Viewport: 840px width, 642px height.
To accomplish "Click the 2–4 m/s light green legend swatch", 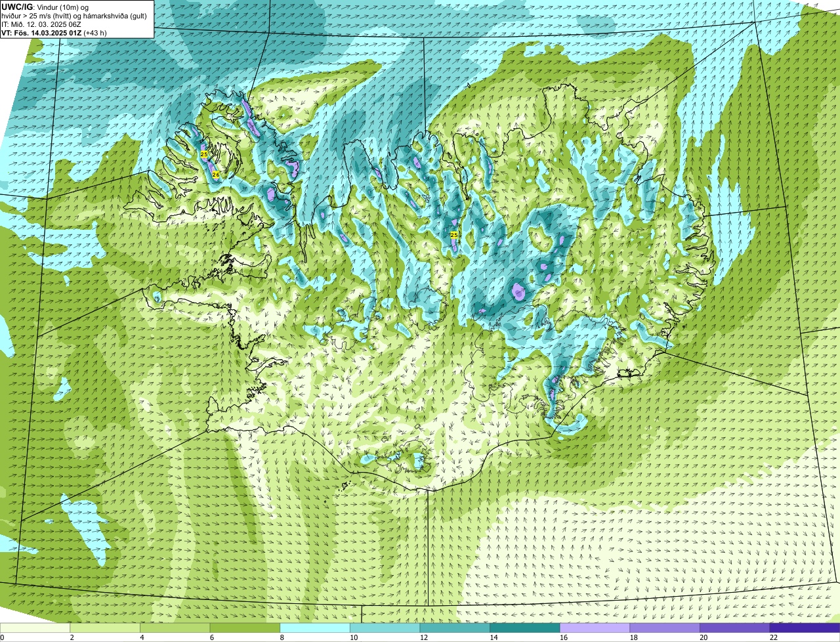I will [105, 628].
